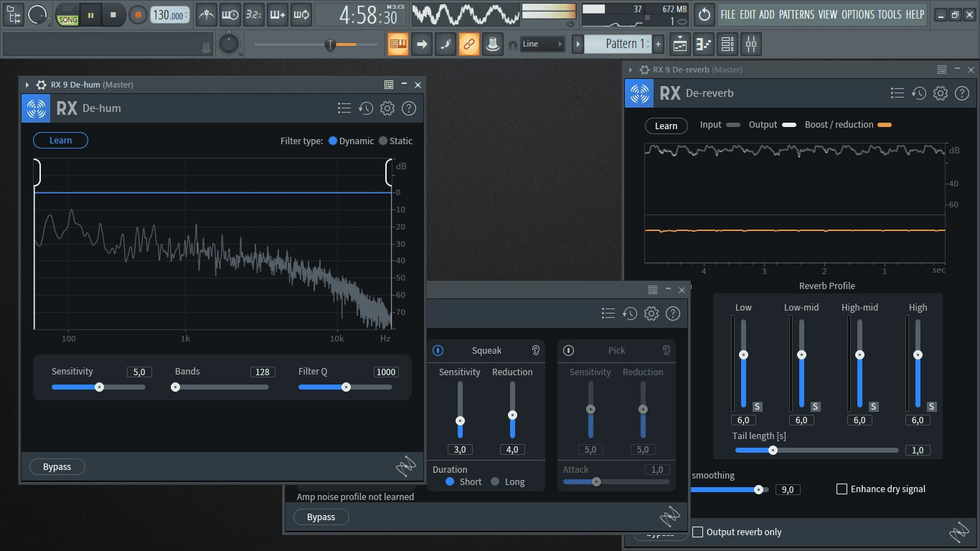Open the Channel rack view icon

click(x=727, y=44)
